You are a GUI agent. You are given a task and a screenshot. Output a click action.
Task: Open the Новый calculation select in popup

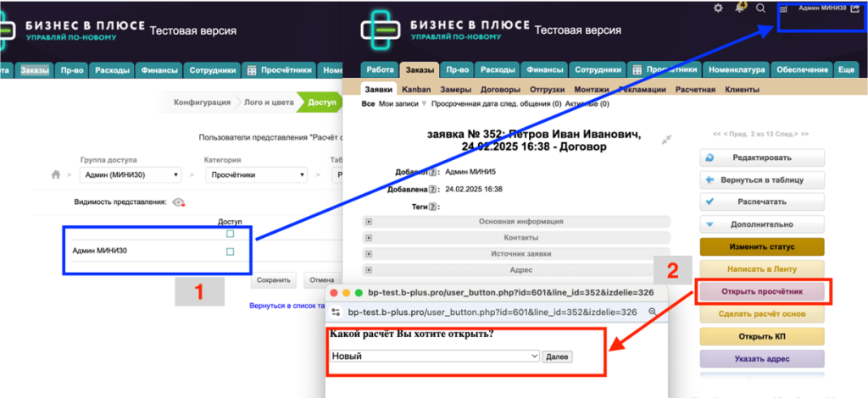click(x=435, y=357)
